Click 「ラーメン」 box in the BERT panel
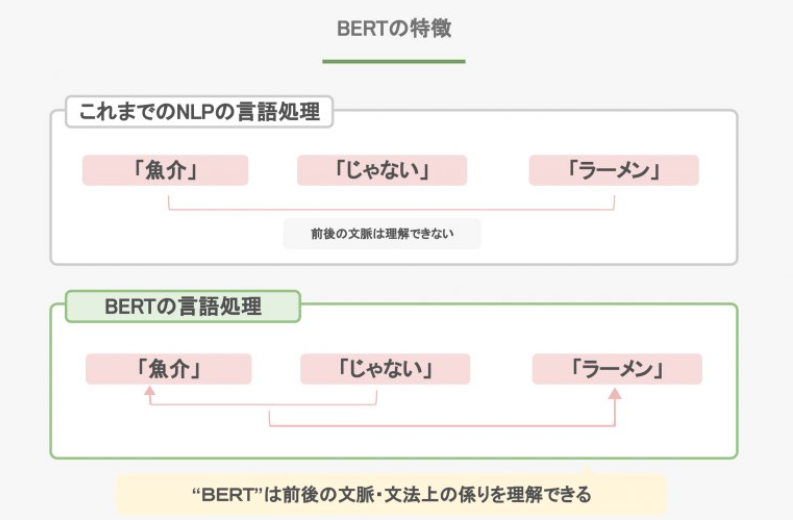Image resolution: width=793 pixels, height=520 pixels. tap(617, 369)
